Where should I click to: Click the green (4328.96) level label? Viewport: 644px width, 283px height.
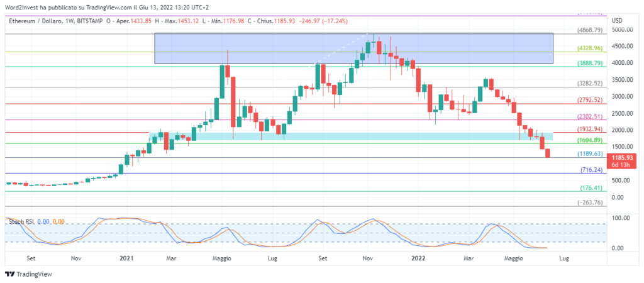[x=591, y=48]
